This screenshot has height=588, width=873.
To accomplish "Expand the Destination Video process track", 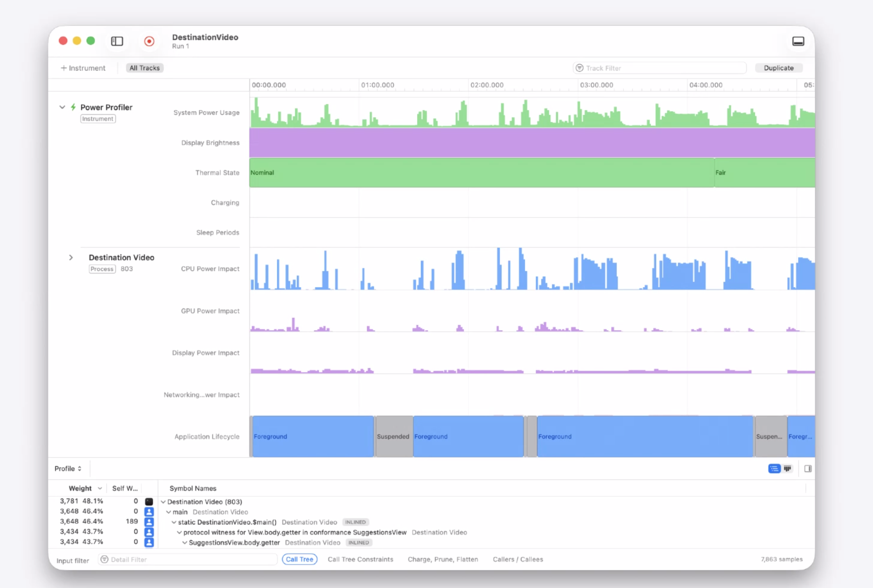I will point(71,258).
